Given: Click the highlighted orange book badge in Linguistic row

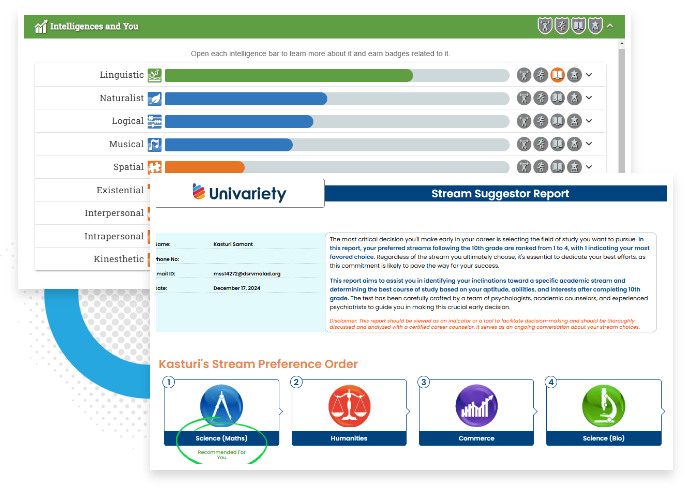Looking at the screenshot, I should click(558, 75).
